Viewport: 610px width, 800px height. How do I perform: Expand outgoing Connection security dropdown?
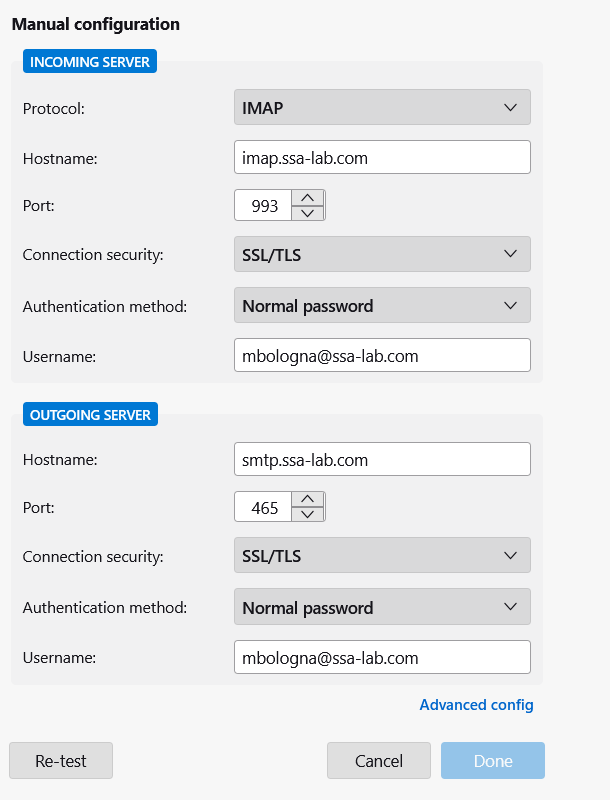pos(382,556)
